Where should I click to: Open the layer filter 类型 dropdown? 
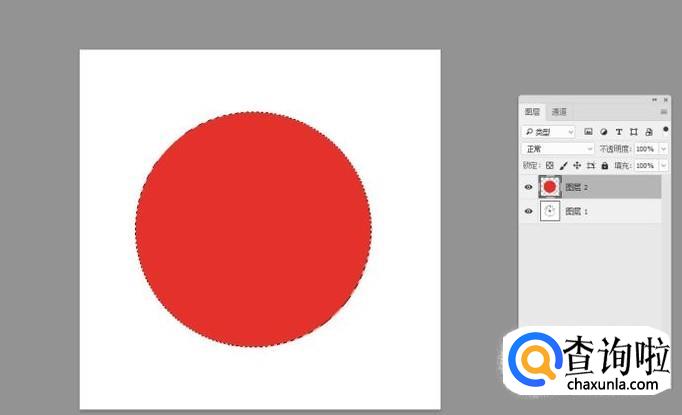[x=548, y=132]
